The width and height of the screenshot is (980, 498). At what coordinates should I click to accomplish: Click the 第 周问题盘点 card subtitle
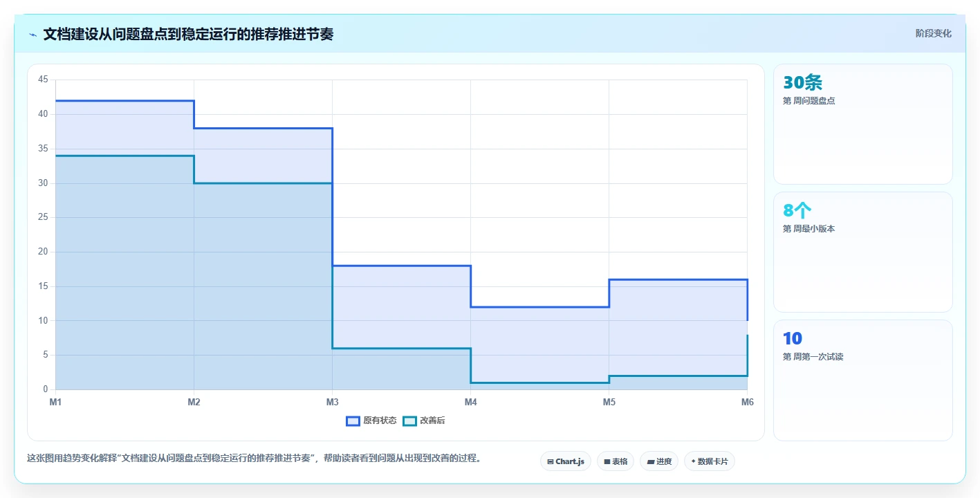click(808, 101)
